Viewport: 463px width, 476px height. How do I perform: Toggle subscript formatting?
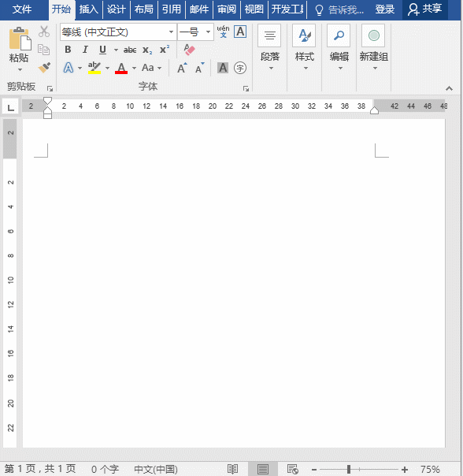click(x=147, y=50)
